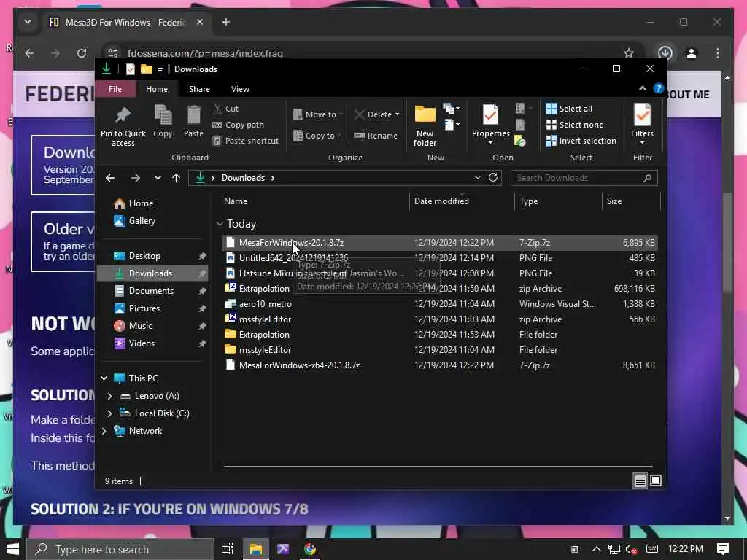Select aero10_metro file
The height and width of the screenshot is (560, 747).
click(x=439, y=304)
